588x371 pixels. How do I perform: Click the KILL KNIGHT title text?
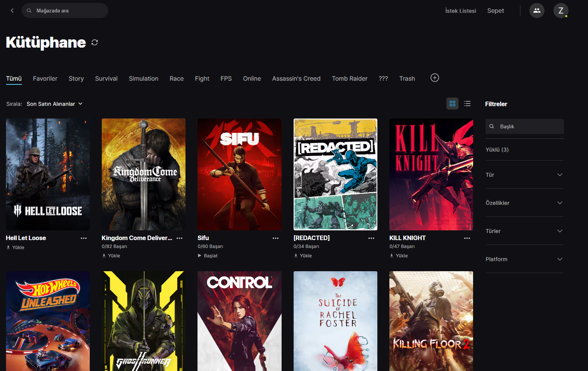tap(407, 238)
